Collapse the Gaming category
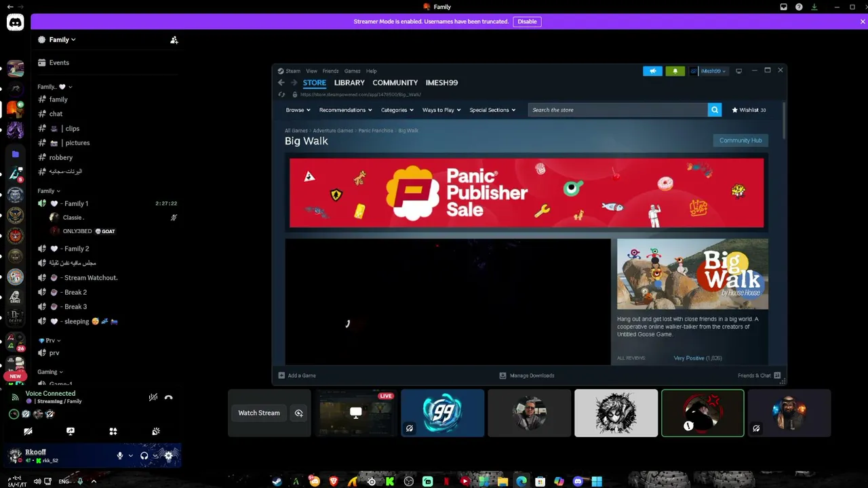The image size is (868, 488). (50, 371)
